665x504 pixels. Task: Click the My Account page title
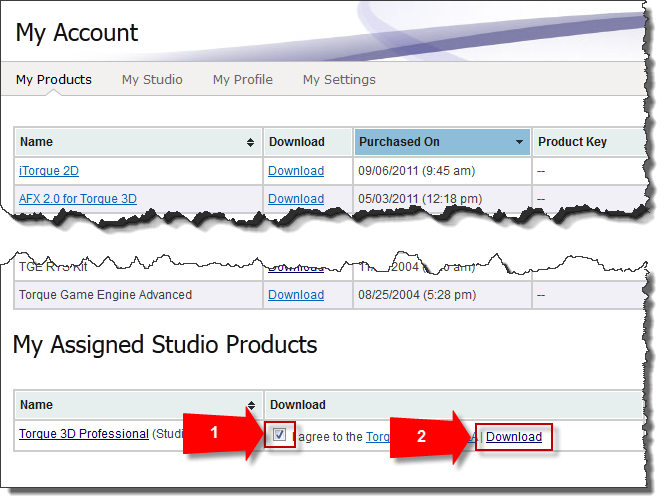[77, 33]
